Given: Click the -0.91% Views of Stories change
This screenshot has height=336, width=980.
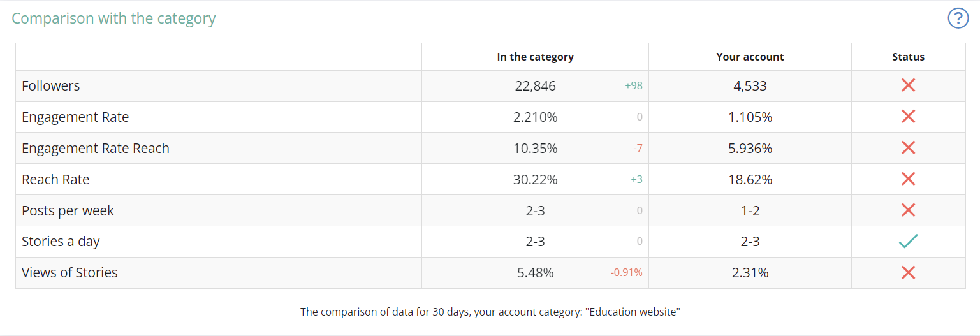Looking at the screenshot, I should 626,273.
